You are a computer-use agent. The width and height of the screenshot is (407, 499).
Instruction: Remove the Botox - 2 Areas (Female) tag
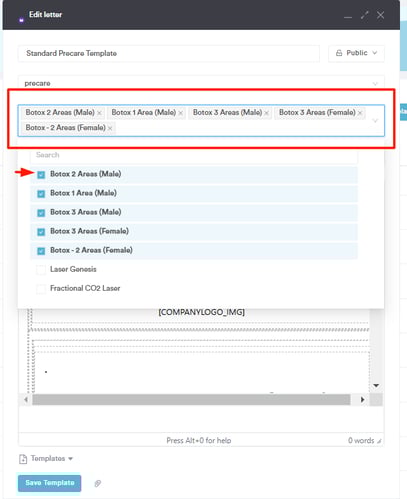110,128
